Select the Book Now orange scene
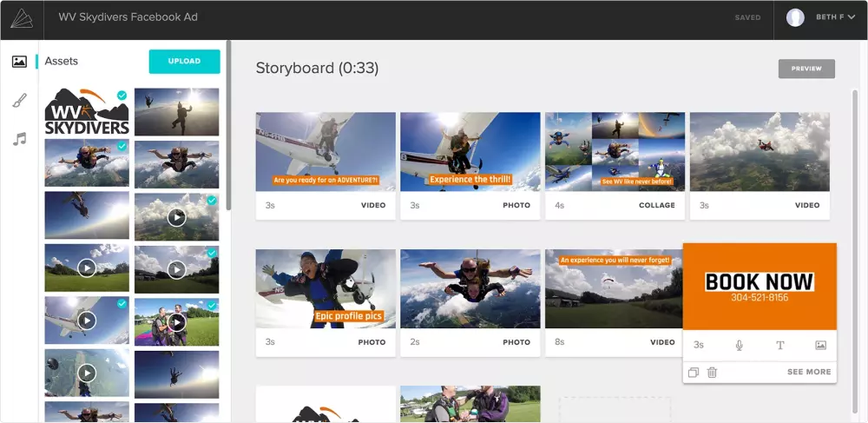 point(759,287)
